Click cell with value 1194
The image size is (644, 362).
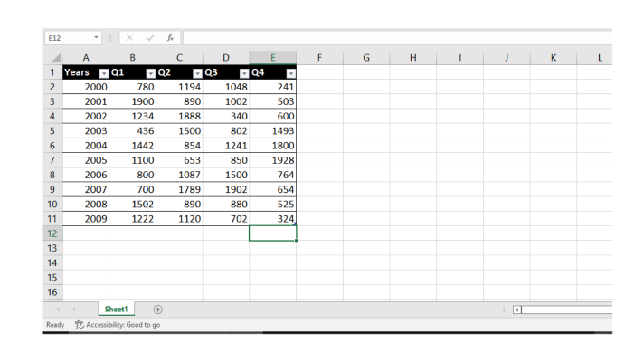click(x=179, y=87)
